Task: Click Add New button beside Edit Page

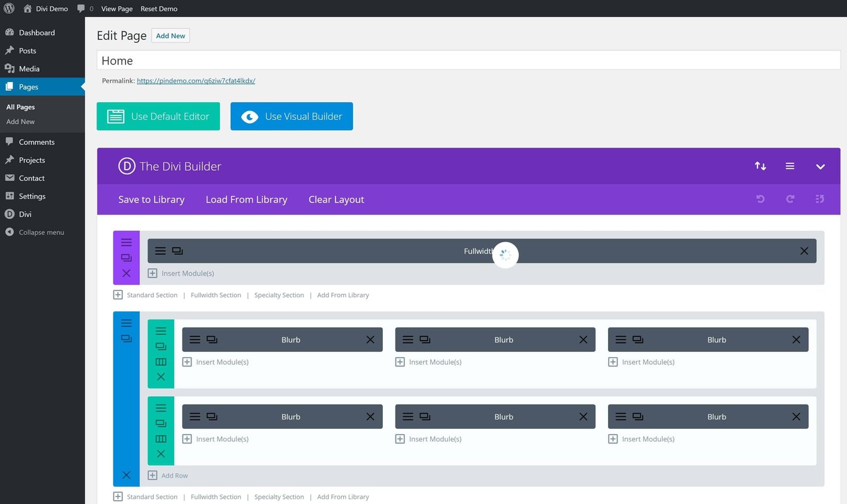Action: (x=170, y=36)
